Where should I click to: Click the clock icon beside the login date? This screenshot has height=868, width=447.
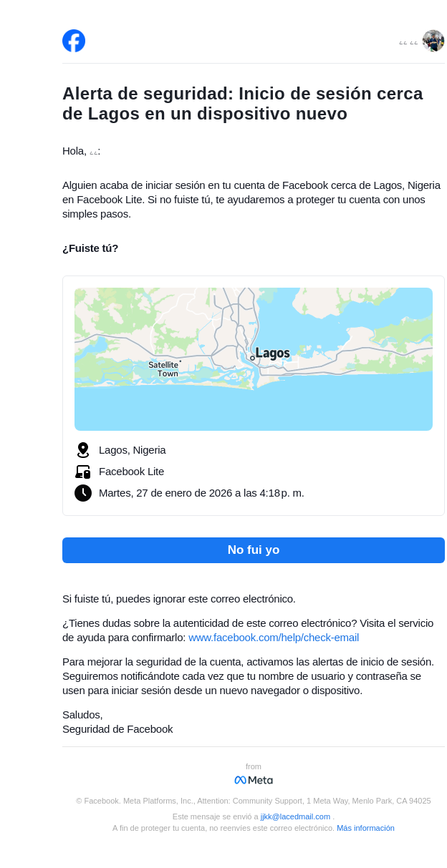coord(83,493)
